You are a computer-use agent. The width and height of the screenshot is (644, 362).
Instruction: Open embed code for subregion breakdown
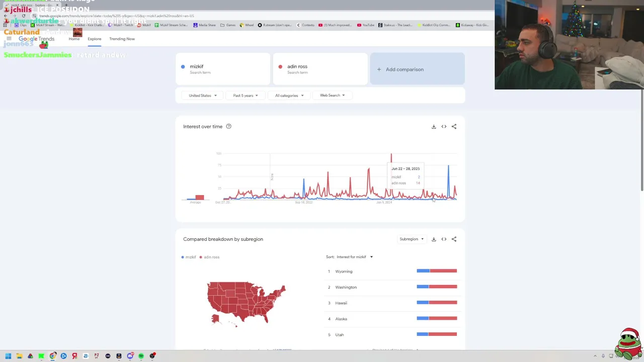[444, 239]
